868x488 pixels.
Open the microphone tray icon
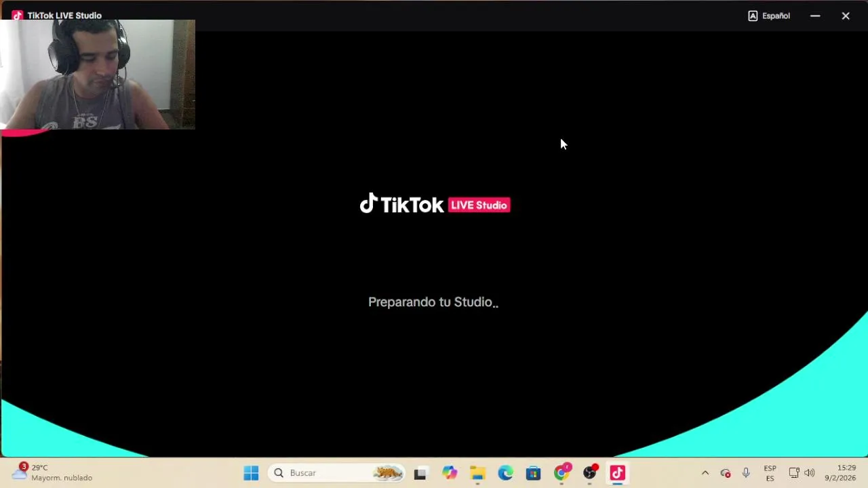click(x=746, y=473)
